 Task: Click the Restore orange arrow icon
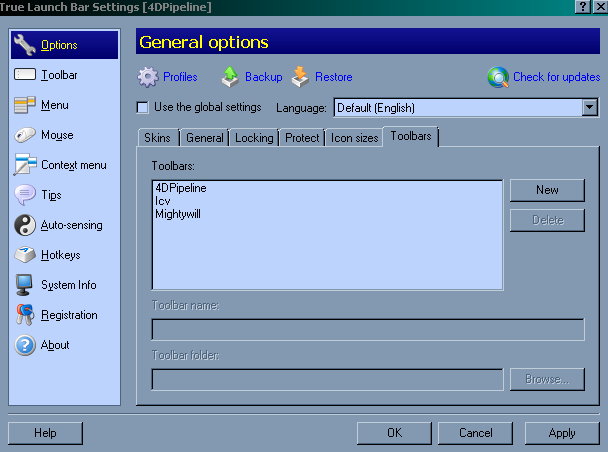300,77
